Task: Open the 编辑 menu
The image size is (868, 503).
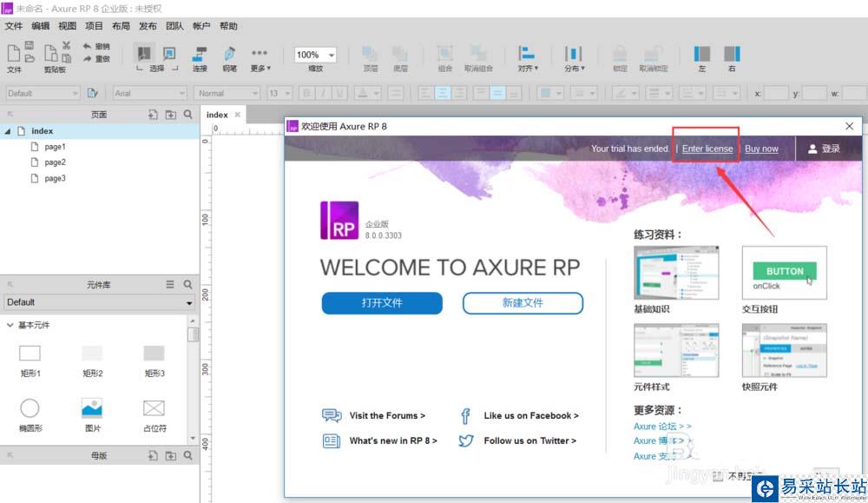Action: [41, 26]
